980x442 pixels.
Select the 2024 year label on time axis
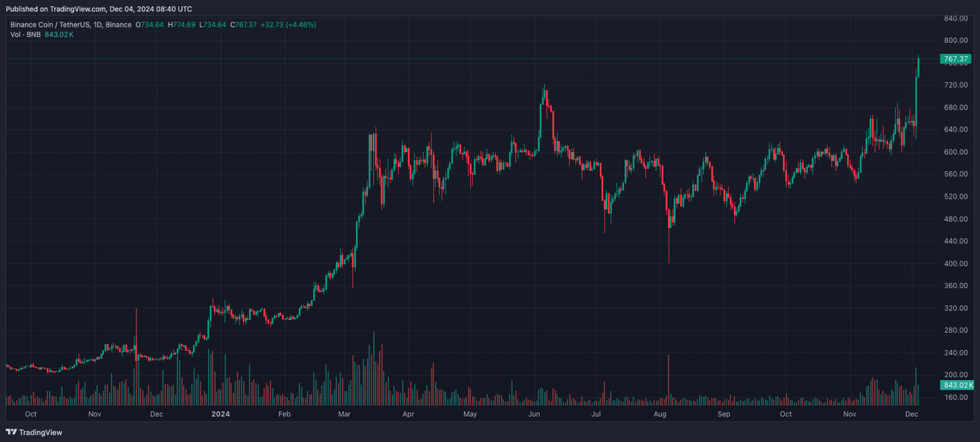click(221, 414)
